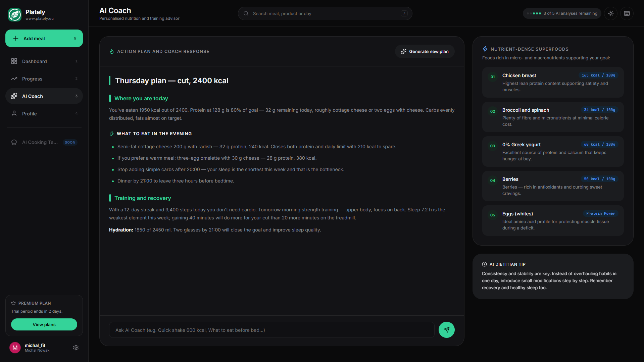
Task: Click the Training and recovery heading
Action: (143, 198)
